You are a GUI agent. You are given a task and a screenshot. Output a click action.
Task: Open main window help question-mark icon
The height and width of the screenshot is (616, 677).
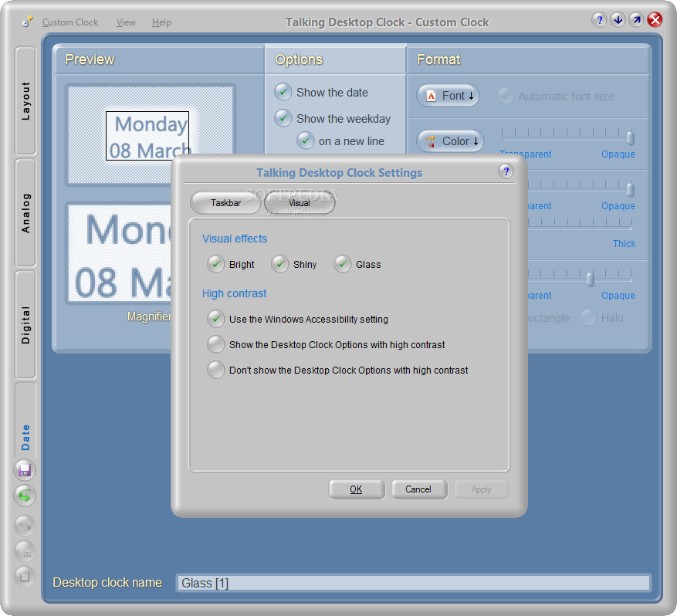coord(599,19)
